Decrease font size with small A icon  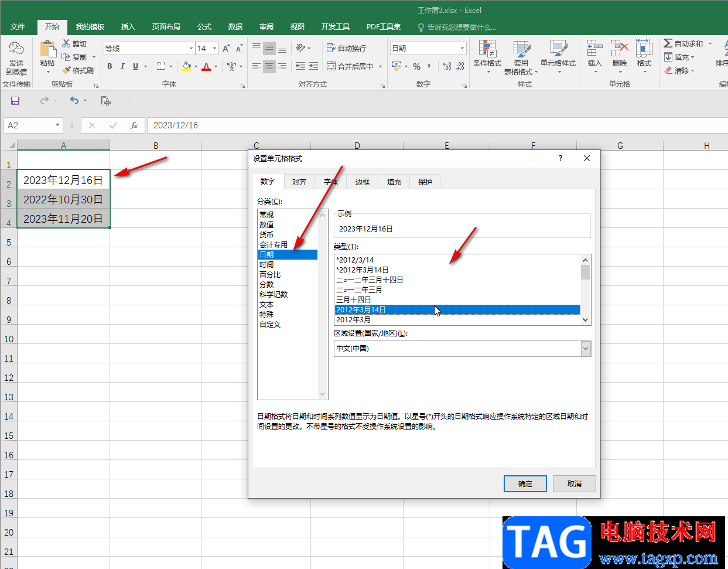[239, 48]
